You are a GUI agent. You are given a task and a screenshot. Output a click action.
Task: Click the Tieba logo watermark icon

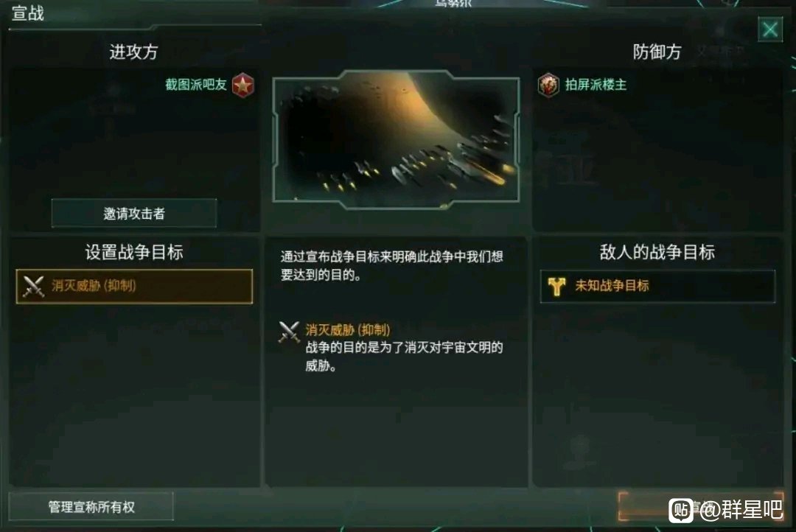[x=681, y=510]
